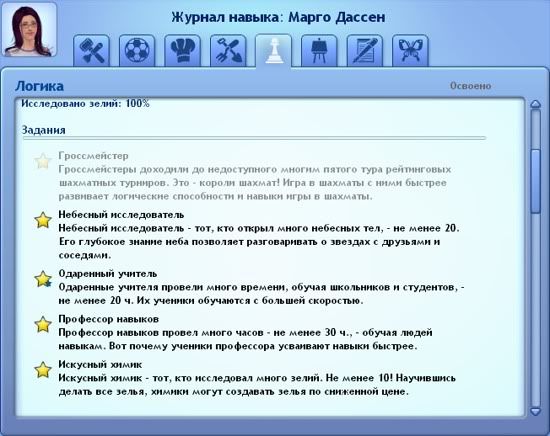Click the scrollbar down arrow

click(536, 411)
